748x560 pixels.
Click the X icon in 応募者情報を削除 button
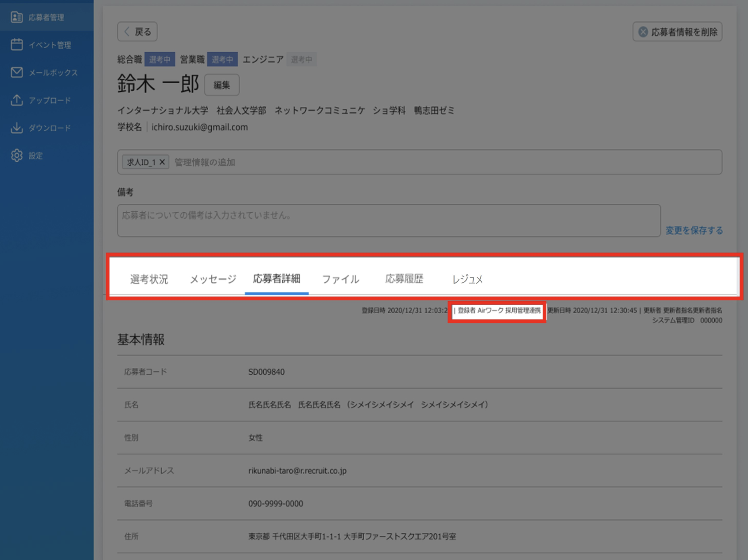[643, 32]
